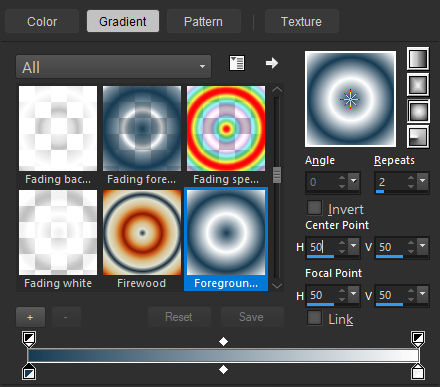Click the plus add gradient button
The image size is (440, 387).
[30, 317]
